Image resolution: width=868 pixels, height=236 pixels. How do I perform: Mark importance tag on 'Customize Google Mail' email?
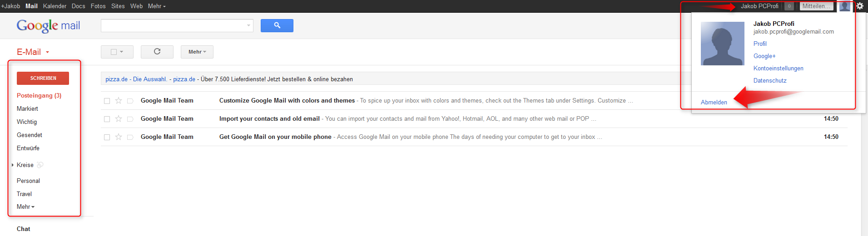[130, 101]
